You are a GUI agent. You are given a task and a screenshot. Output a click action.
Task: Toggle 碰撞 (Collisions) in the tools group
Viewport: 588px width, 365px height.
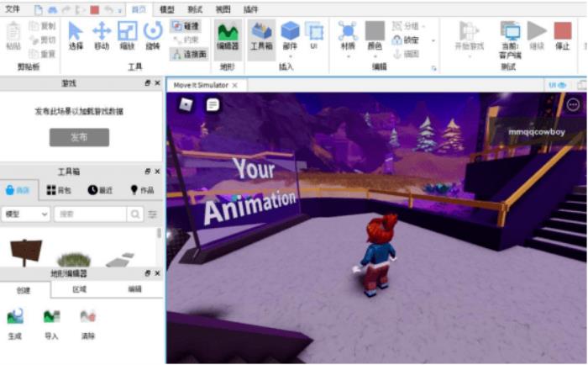[186, 26]
